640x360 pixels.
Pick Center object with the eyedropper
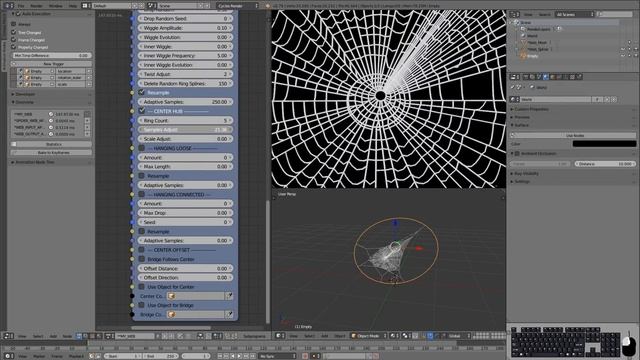pyautogui.click(x=229, y=296)
